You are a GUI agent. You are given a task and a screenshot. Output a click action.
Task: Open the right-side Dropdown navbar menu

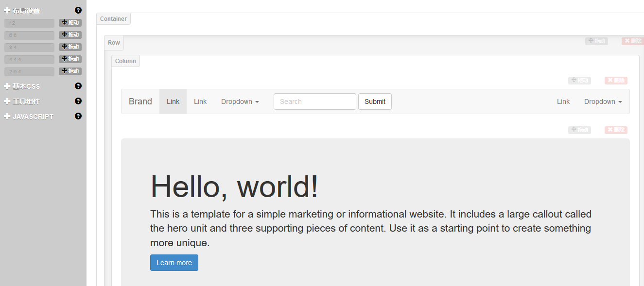click(603, 101)
